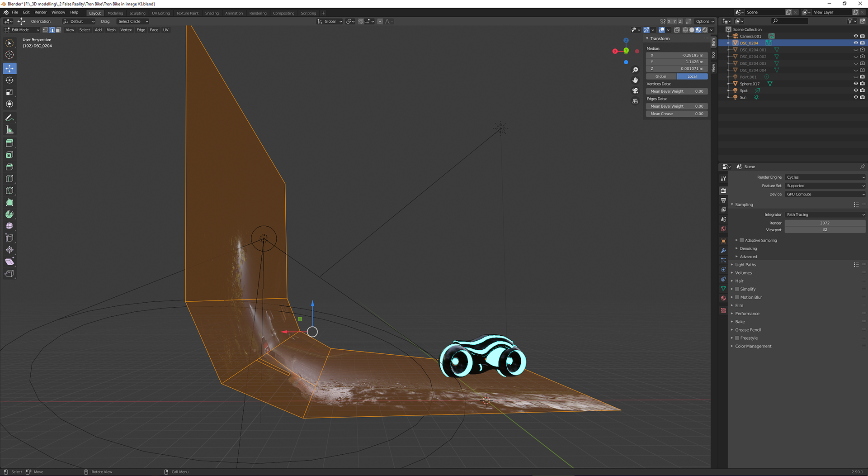The height and width of the screenshot is (476, 868).
Task: Adjust Mean Crease slider
Action: click(x=677, y=114)
